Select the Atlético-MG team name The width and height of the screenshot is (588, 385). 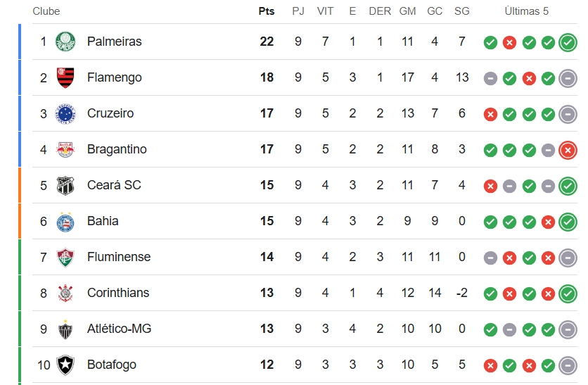tap(120, 329)
